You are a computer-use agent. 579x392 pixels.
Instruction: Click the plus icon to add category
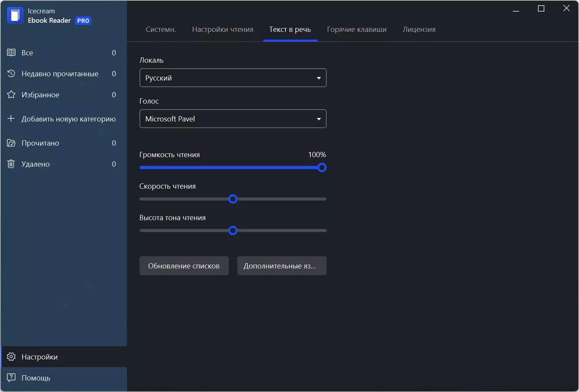(11, 118)
